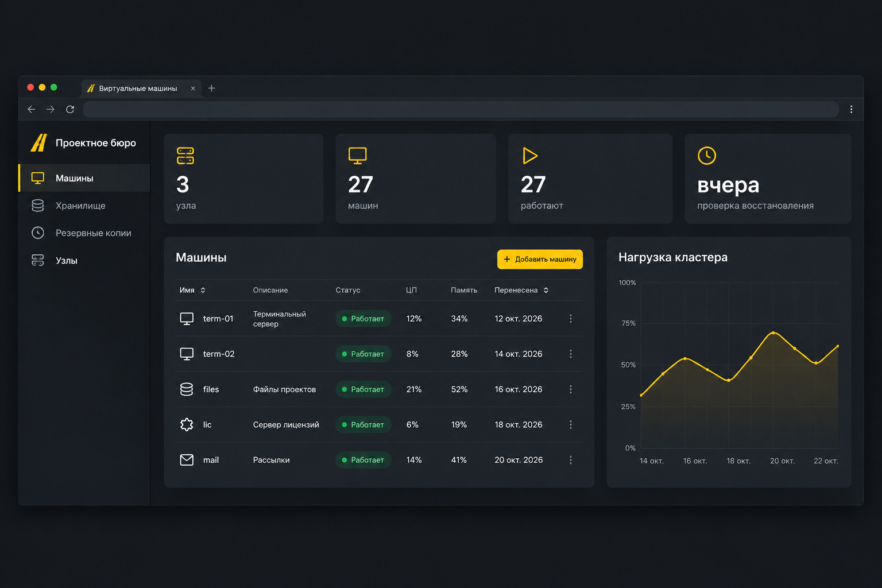Click the 18 окт. 2026 date cell
Screen dimensions: 882x588
click(519, 424)
